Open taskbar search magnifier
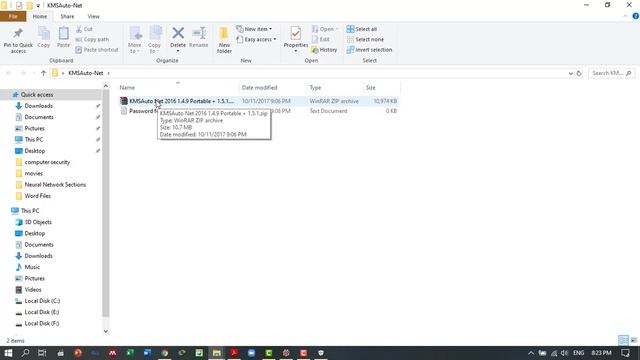 (x=25, y=353)
